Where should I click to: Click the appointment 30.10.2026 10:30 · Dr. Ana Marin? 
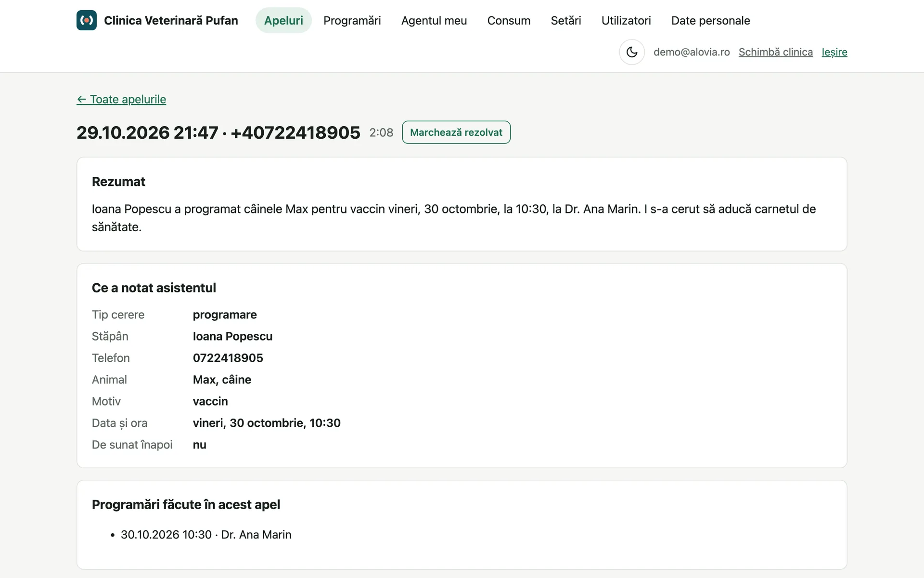[x=206, y=535]
